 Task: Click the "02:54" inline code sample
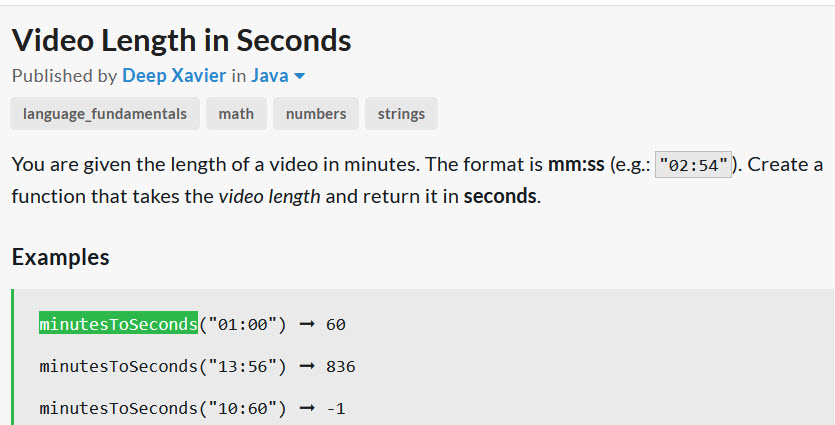point(693,165)
